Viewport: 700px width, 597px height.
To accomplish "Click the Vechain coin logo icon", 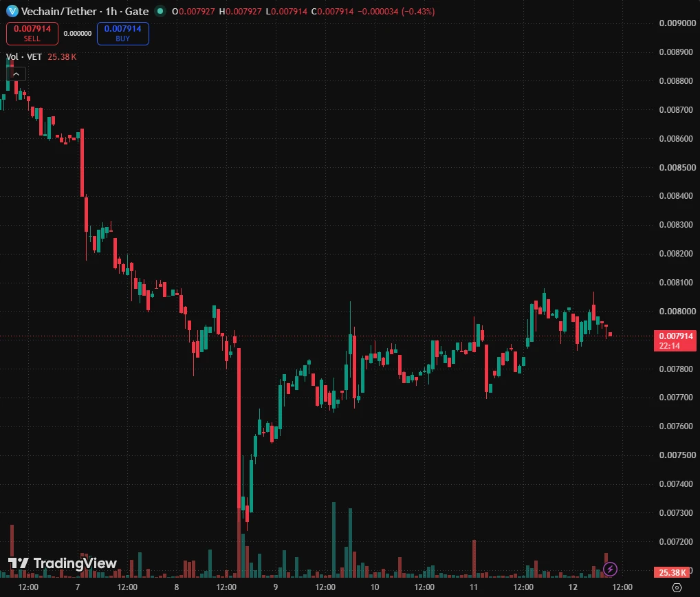I will coord(12,11).
